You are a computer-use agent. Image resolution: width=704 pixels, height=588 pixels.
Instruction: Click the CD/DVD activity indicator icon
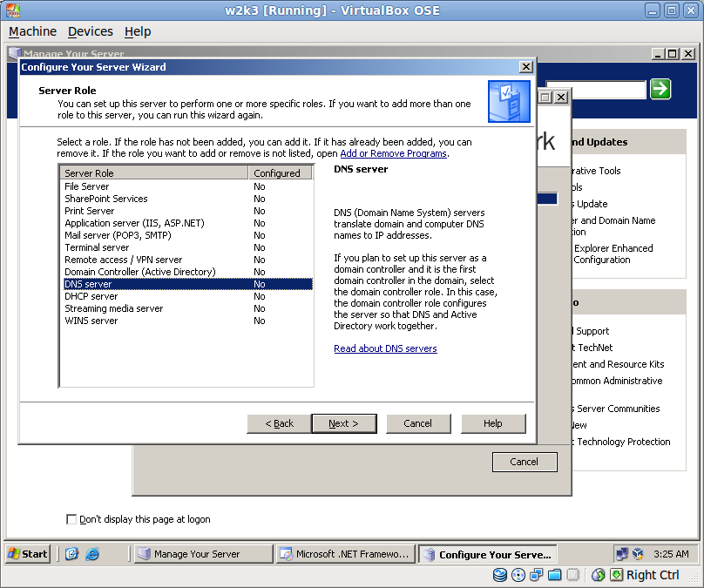tap(518, 575)
